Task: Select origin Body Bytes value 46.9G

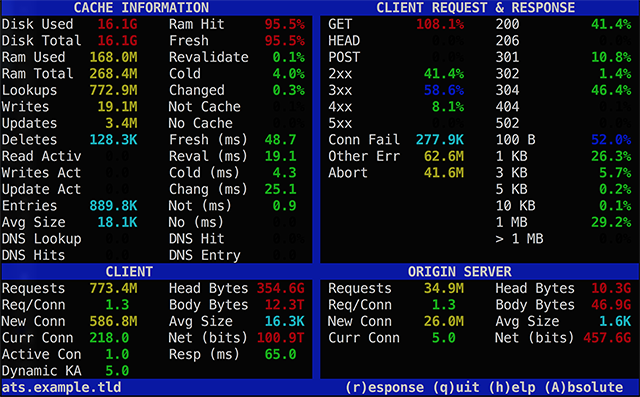Action: coord(611,305)
